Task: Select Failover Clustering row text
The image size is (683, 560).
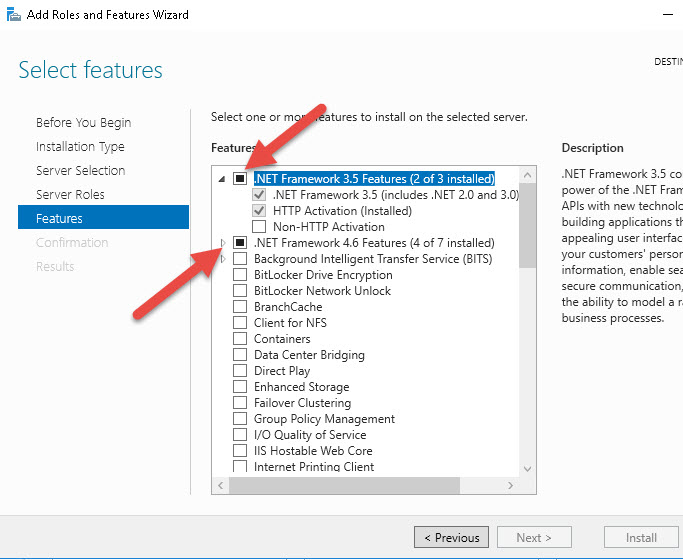Action: tap(302, 403)
